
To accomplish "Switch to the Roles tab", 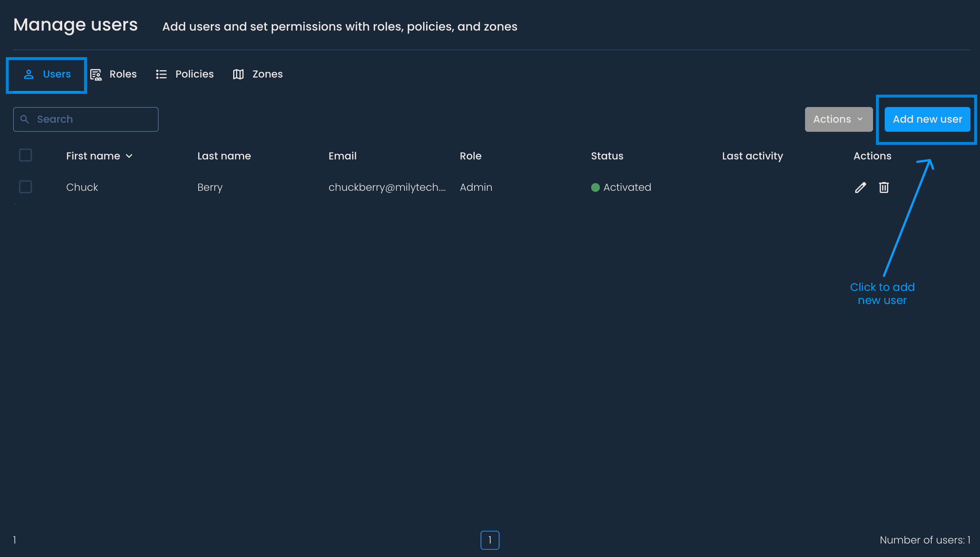I will pyautogui.click(x=123, y=74).
